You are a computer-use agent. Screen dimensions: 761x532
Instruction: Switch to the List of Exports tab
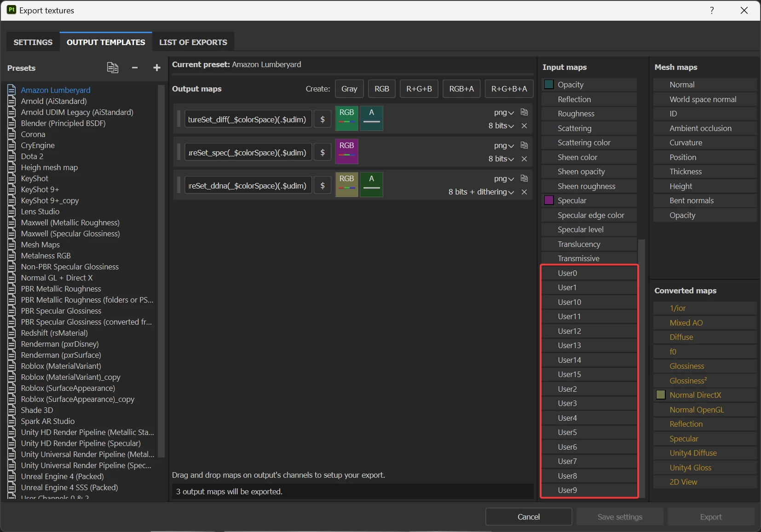tap(193, 42)
